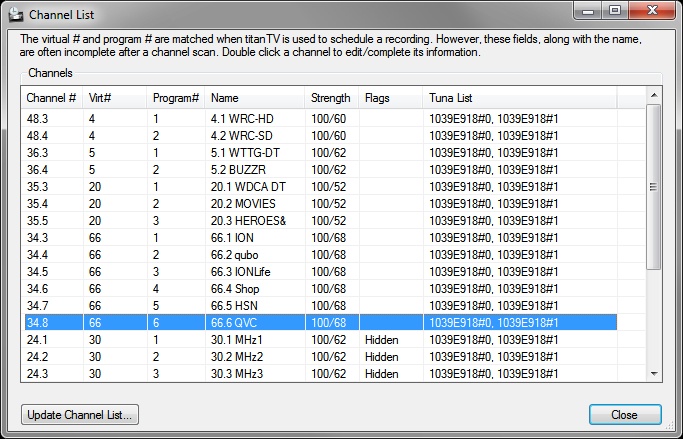Sort by the Strength column header
Screen dimensions: 683x439
click(332, 98)
